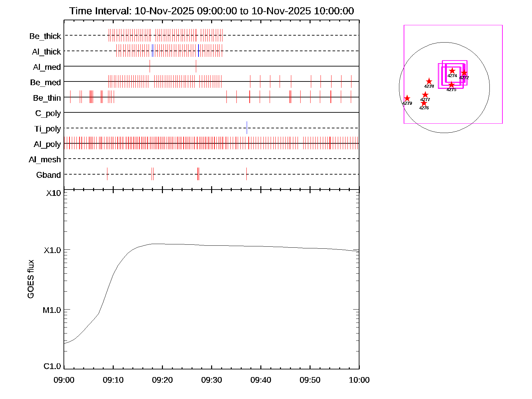Image resolution: width=532 pixels, height=399 pixels.
Task: Select the star for active region 4278
Action: pyautogui.click(x=429, y=81)
